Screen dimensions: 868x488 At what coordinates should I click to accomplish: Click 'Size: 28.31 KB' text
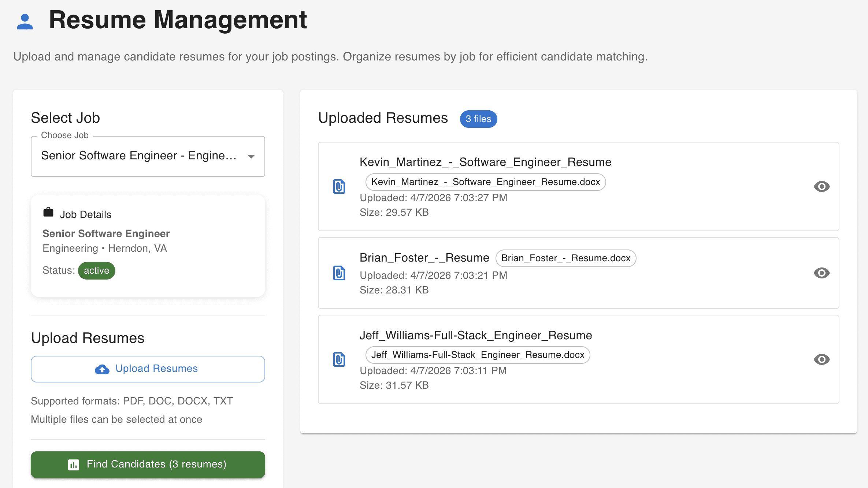point(394,290)
